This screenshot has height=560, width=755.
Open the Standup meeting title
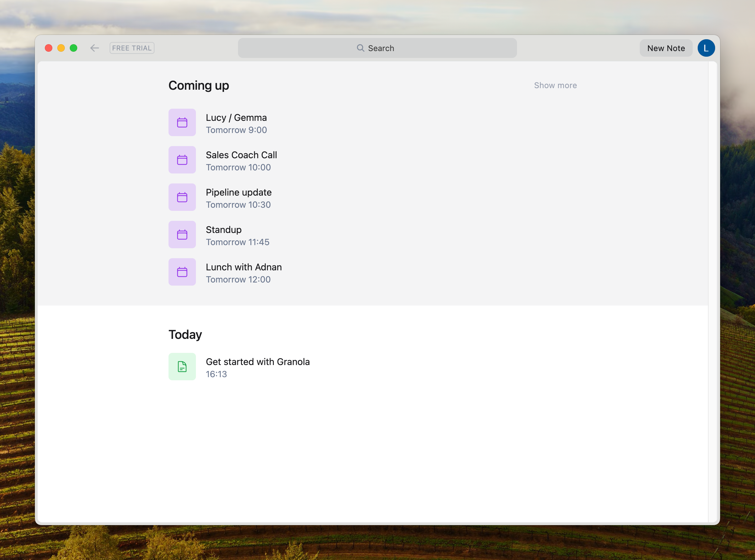coord(224,230)
